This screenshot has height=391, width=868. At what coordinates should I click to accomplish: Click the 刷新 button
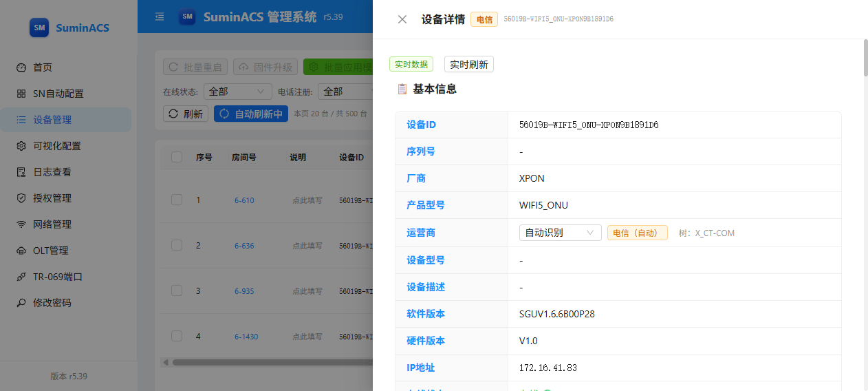[186, 114]
